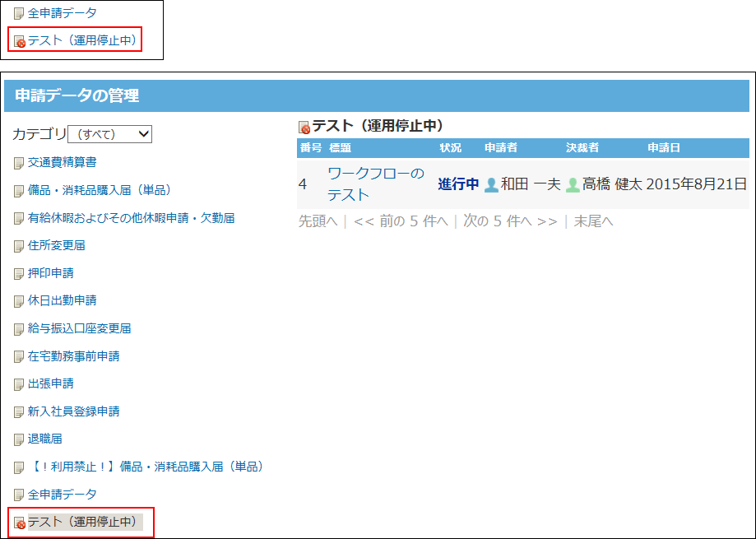
Task: Click document icon next to 退職届
Action: 19,439
